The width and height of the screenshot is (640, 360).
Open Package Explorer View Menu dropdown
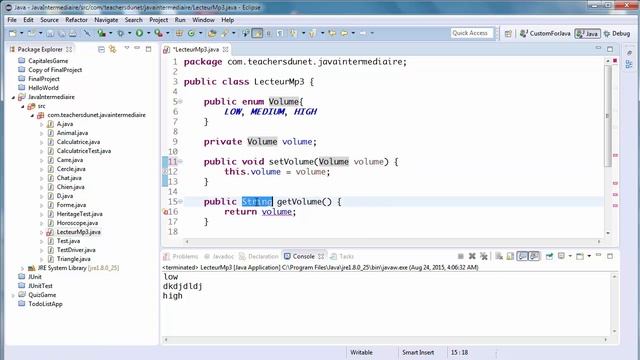pyautogui.click(x=127, y=48)
